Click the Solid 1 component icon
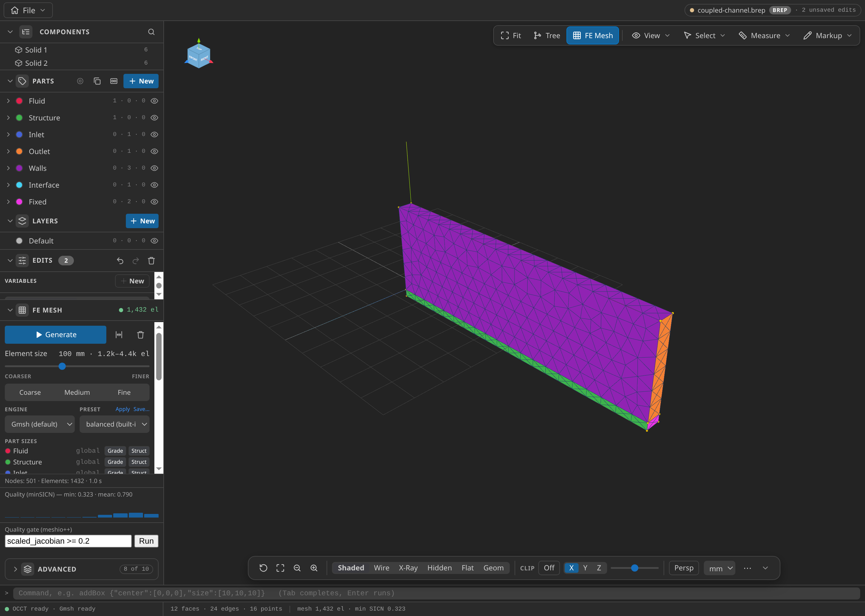The width and height of the screenshot is (865, 616). [x=18, y=50]
